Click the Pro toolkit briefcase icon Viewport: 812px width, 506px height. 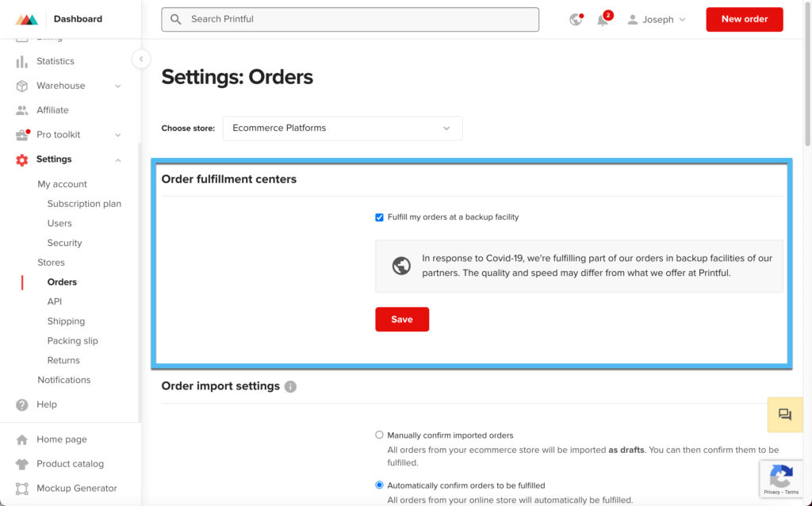22,135
